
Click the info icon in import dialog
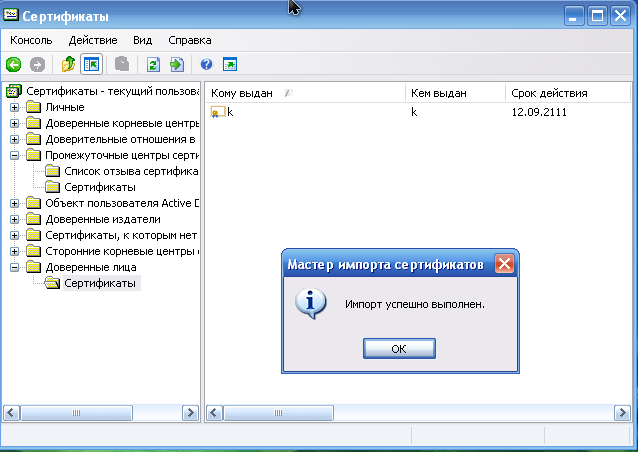(x=310, y=304)
